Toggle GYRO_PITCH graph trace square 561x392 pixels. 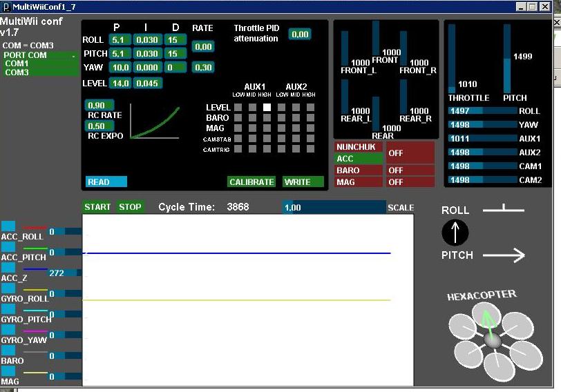[x=8, y=309]
